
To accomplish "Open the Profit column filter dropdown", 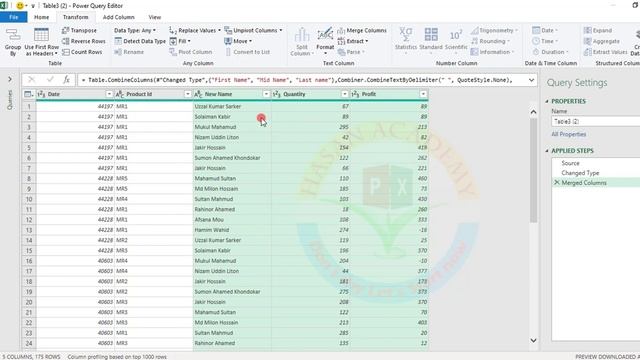I will [x=423, y=94].
